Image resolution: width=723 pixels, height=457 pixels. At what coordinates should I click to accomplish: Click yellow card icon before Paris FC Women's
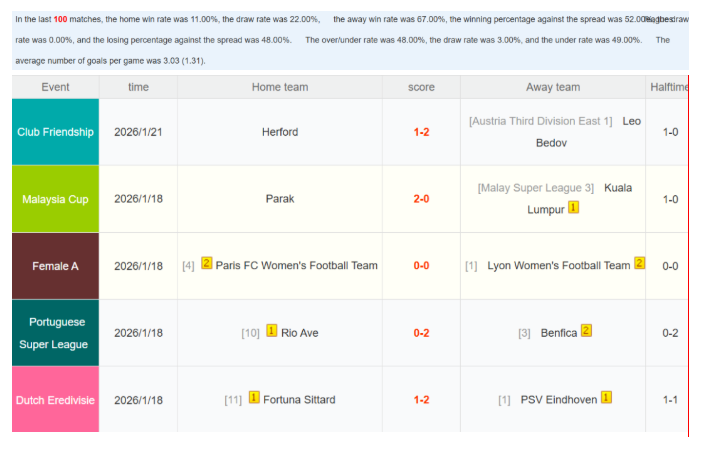coord(206,264)
